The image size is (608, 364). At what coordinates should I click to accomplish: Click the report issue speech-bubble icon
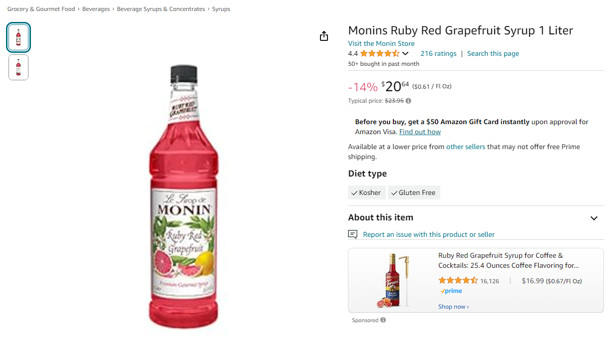click(353, 234)
